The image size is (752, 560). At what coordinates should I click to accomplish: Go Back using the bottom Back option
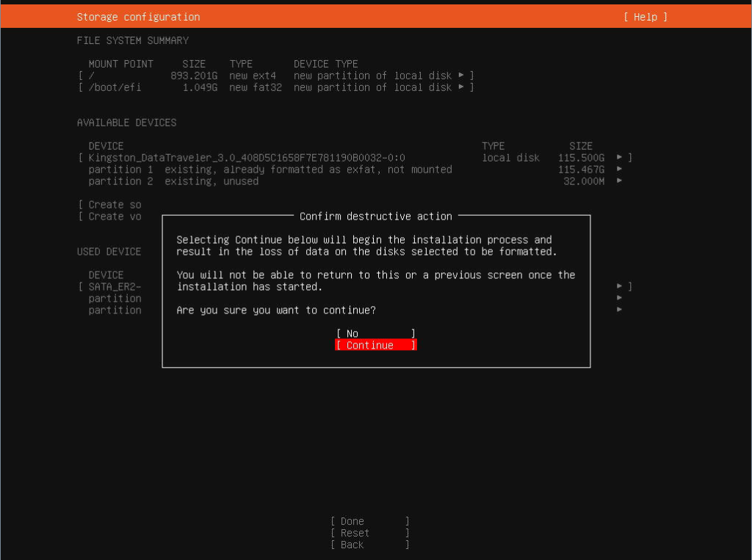(369, 545)
